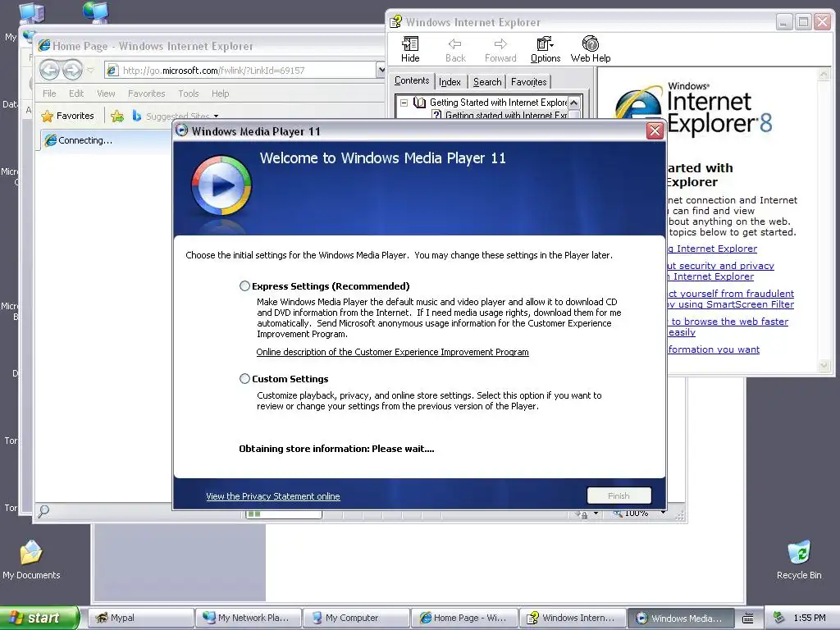Switch to Home Page taskbar button
840x630 pixels.
click(x=463, y=618)
